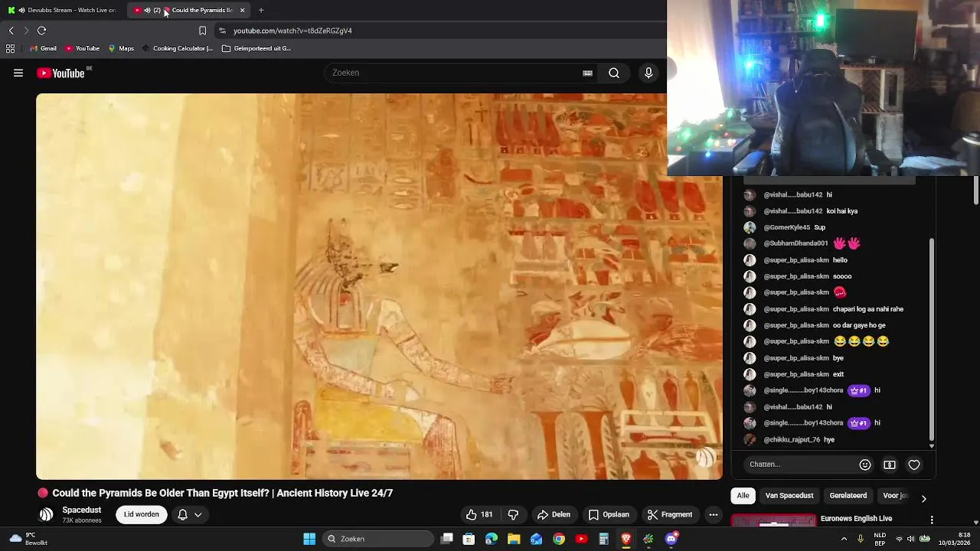Click the browser address bar URL

(x=292, y=31)
